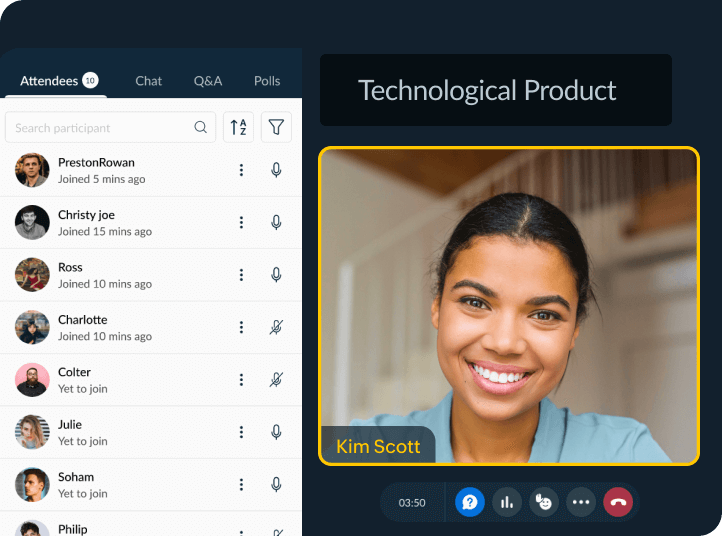Open options menu for Christy joe
This screenshot has height=536, width=722.
pos(241,222)
